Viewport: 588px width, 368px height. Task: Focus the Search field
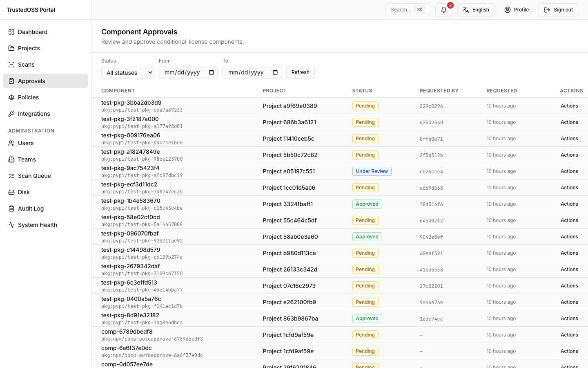coord(408,10)
